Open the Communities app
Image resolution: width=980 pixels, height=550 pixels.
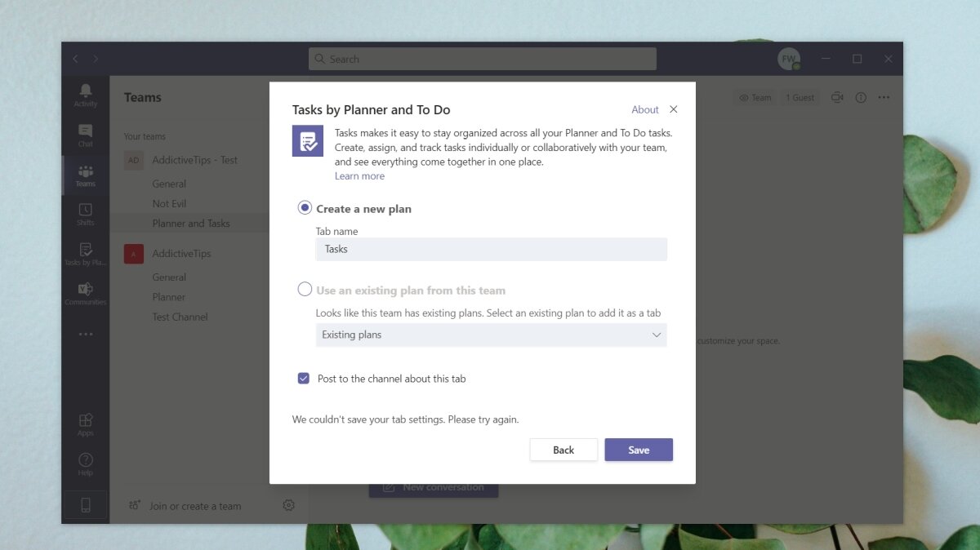[85, 291]
